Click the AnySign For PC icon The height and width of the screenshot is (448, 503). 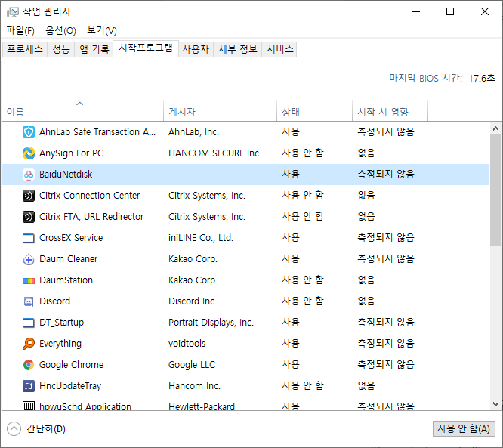(x=29, y=153)
